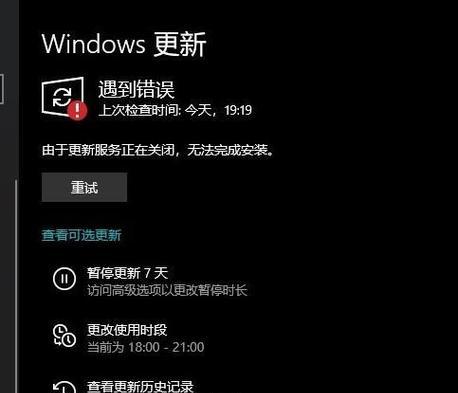458x393 pixels.
Task: Click the red error exclamation badge
Action: pos(77,110)
